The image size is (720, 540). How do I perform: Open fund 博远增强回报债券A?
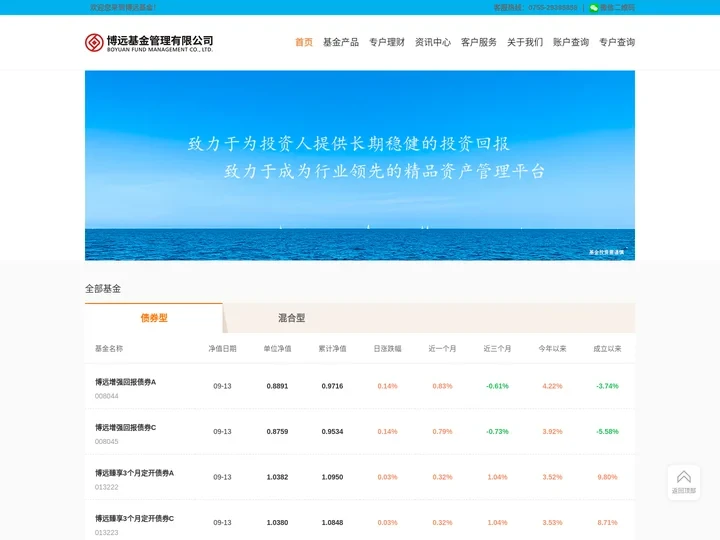(125, 382)
